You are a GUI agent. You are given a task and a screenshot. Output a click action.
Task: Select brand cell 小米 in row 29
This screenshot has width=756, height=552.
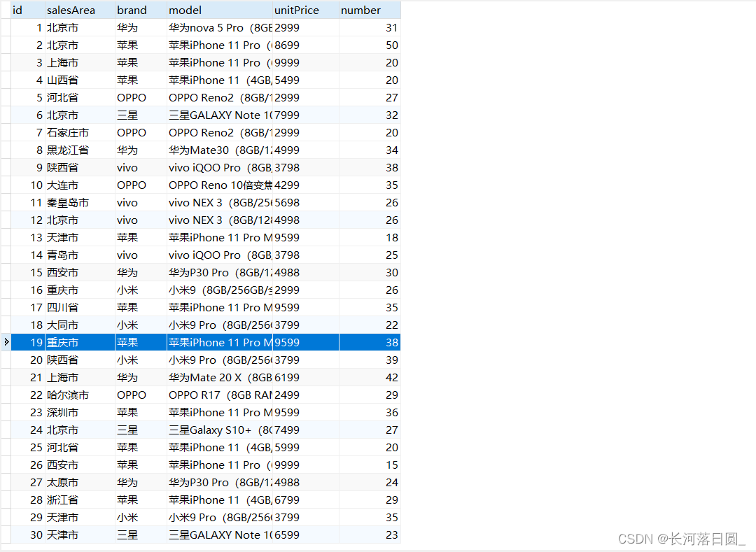click(141, 518)
